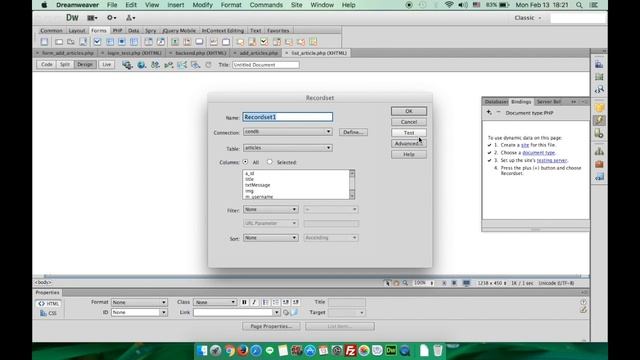
Task: Click OK in the Recordset dialog
Action: tap(409, 111)
